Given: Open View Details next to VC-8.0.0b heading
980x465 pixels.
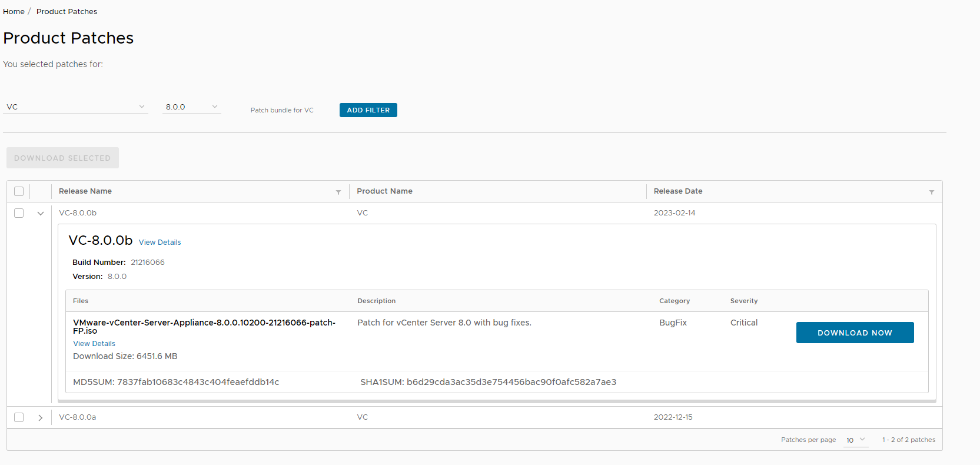Looking at the screenshot, I should point(160,242).
